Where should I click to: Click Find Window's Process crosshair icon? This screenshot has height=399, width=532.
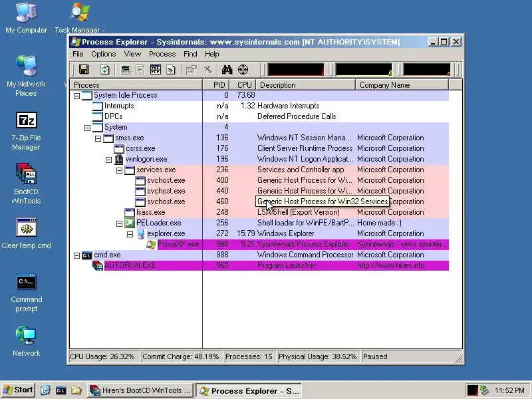point(243,70)
